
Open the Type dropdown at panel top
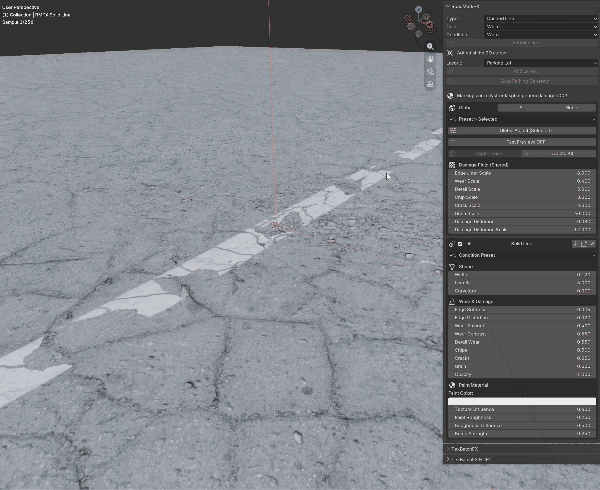pos(540,19)
